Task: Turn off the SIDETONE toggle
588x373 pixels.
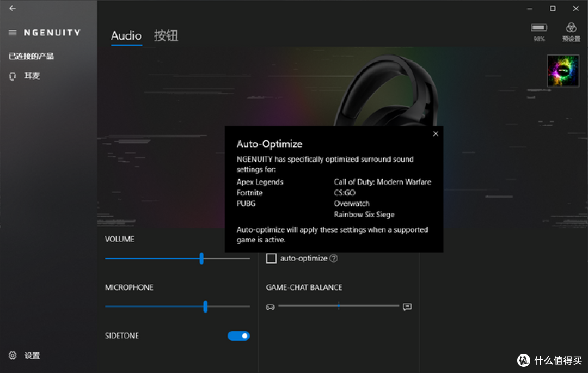Action: point(238,335)
